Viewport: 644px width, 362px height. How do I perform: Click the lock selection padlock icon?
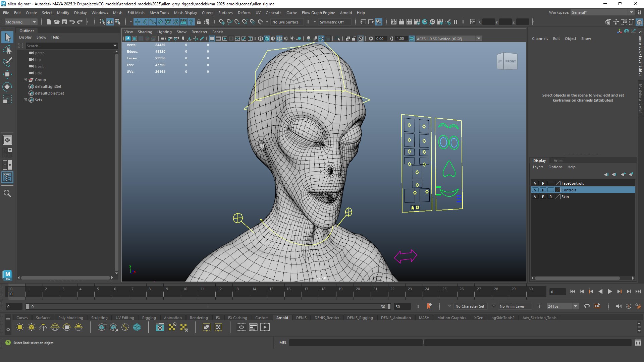click(199, 22)
